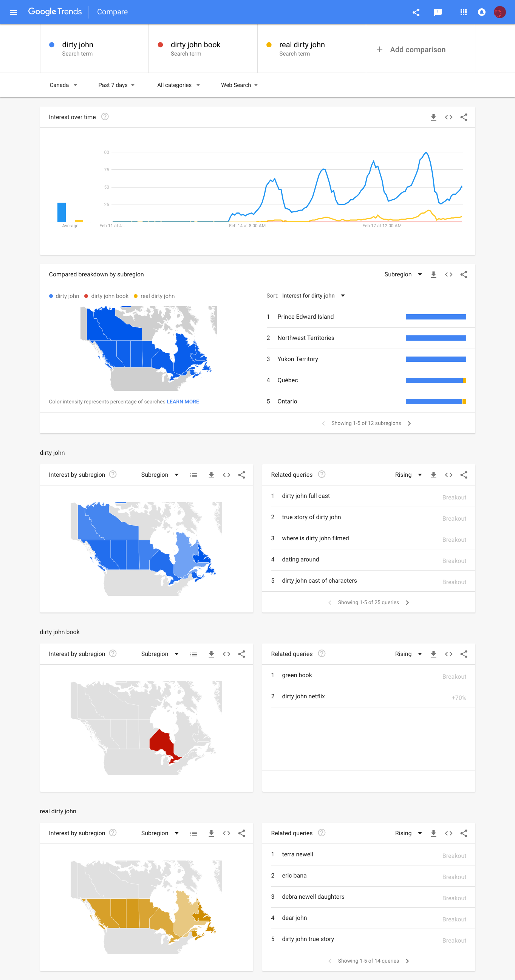Image resolution: width=515 pixels, height=980 pixels.
Task: Click the share icon in the header bar
Action: click(x=416, y=12)
